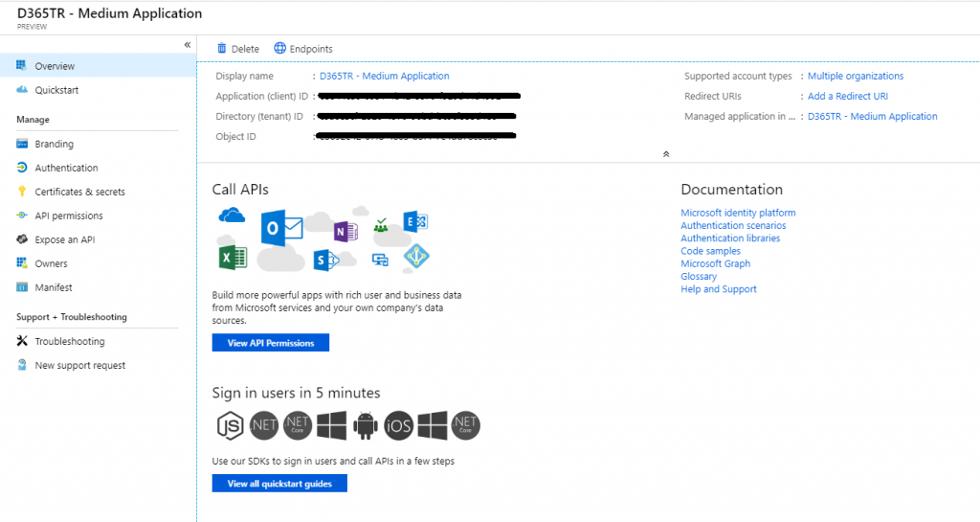Open the Code samples link
Viewport: 980px width, 522px height.
pyautogui.click(x=711, y=251)
